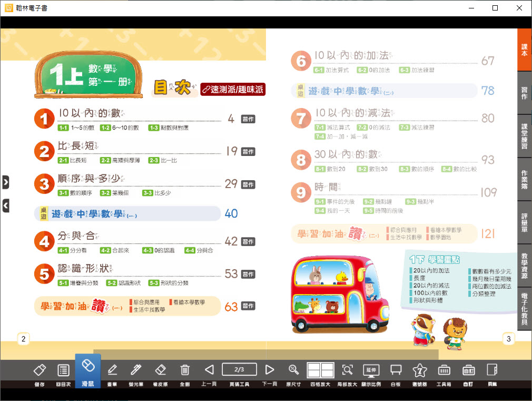The image size is (532, 401).
Task: Go to the 下一頁 next page
Action: tap(270, 370)
